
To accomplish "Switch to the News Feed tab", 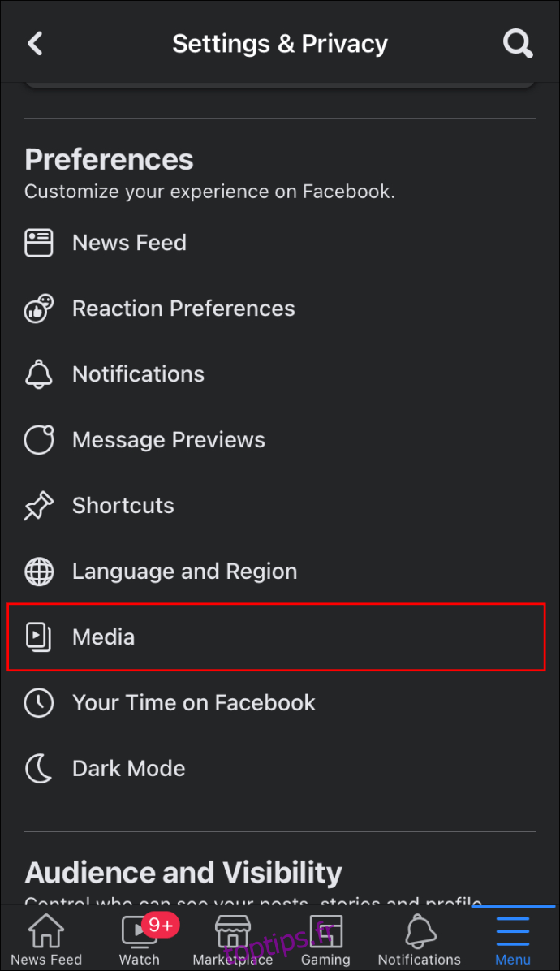I will click(46, 939).
